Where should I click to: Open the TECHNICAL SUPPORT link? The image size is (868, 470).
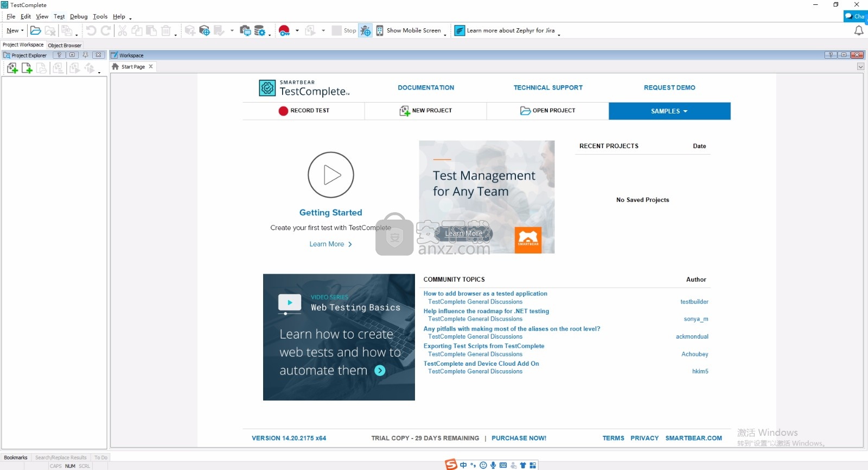pos(548,87)
